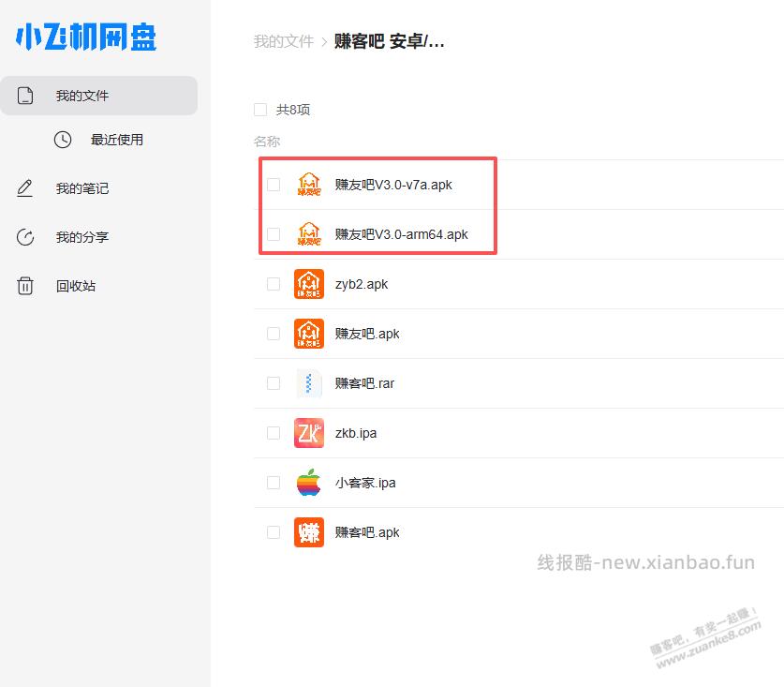Click the orange icon of zyb2.apk
The width and height of the screenshot is (784, 687).
coord(309,284)
